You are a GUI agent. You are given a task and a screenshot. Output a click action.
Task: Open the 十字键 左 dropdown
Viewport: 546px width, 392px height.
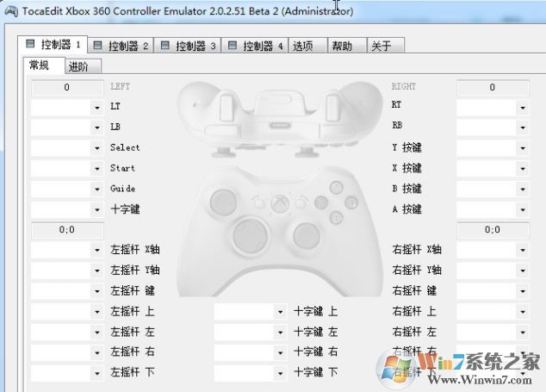tap(251, 333)
